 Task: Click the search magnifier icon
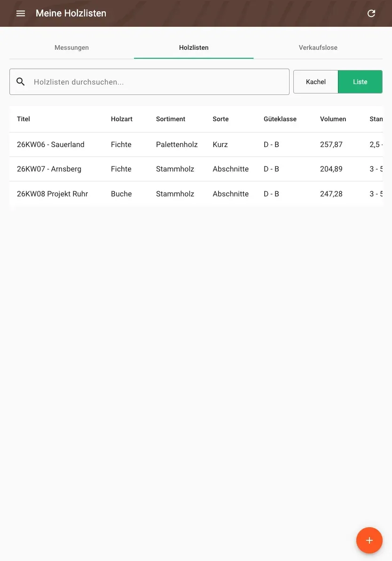(x=21, y=82)
